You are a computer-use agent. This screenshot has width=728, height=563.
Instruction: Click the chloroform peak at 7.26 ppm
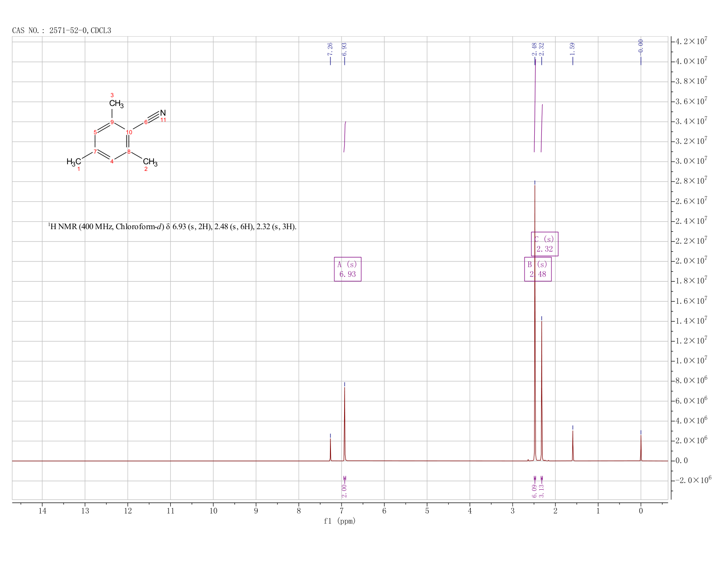[330, 450]
